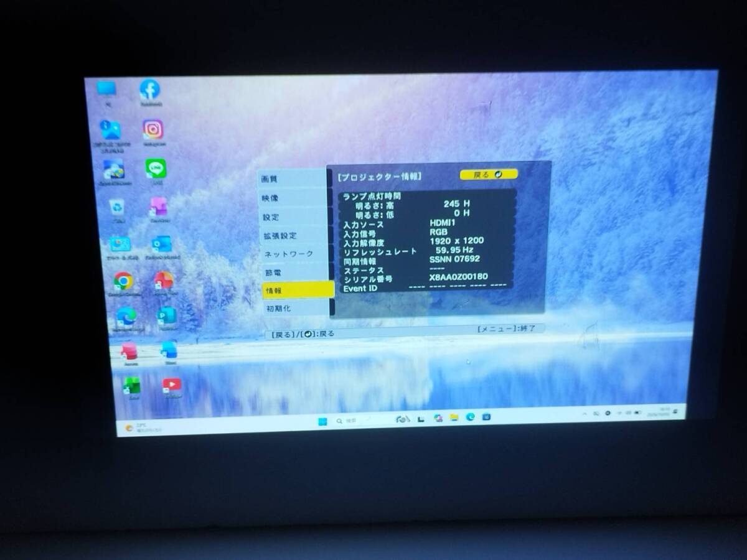Click the 1920 x 1200 resolution value
This screenshot has height=560, width=747.
click(x=456, y=240)
